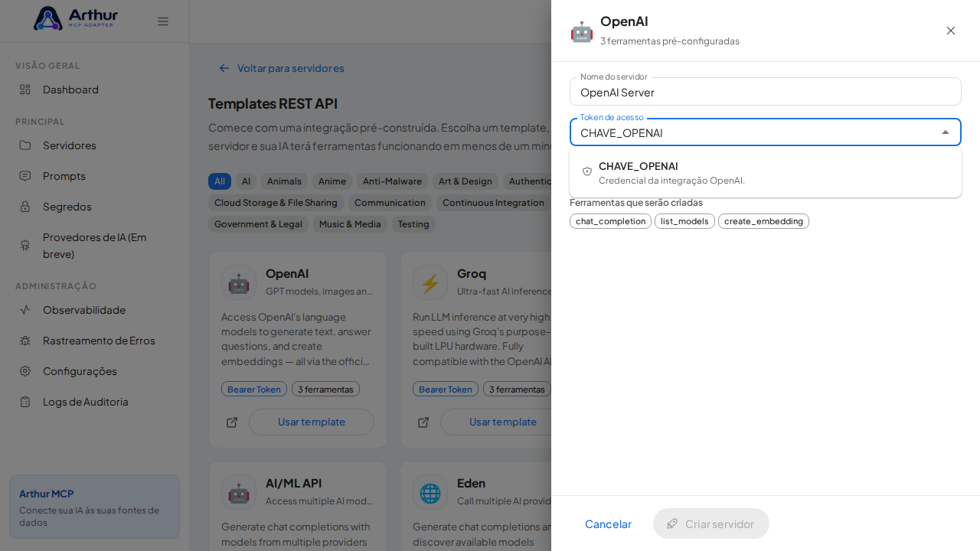Screen dimensions: 980x551
Task: Filter by Government & Legal
Action: (x=258, y=224)
